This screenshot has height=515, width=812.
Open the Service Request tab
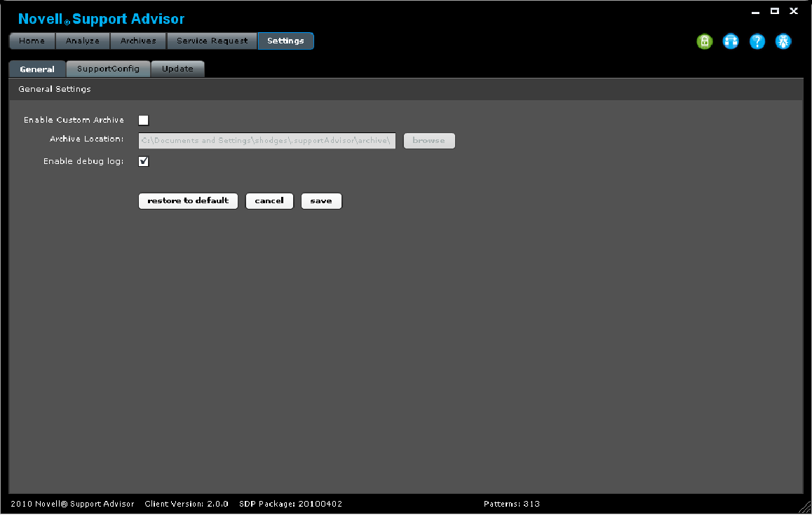coord(212,41)
